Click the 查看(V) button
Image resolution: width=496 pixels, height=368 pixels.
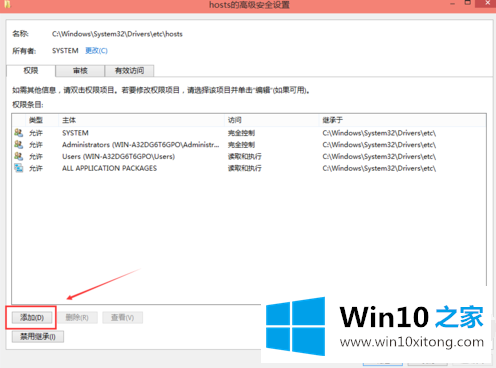122,317
